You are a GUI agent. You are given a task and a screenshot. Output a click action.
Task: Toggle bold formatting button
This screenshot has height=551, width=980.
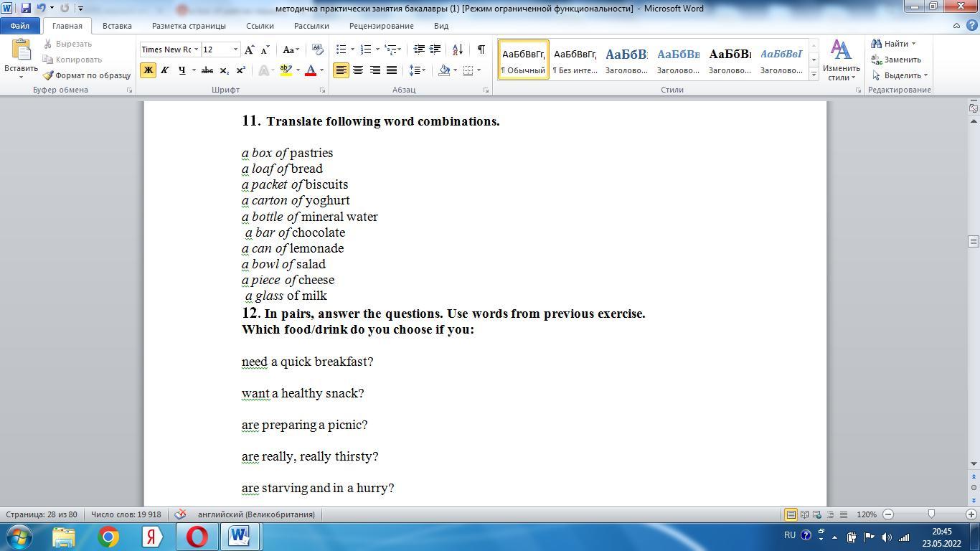tap(148, 70)
